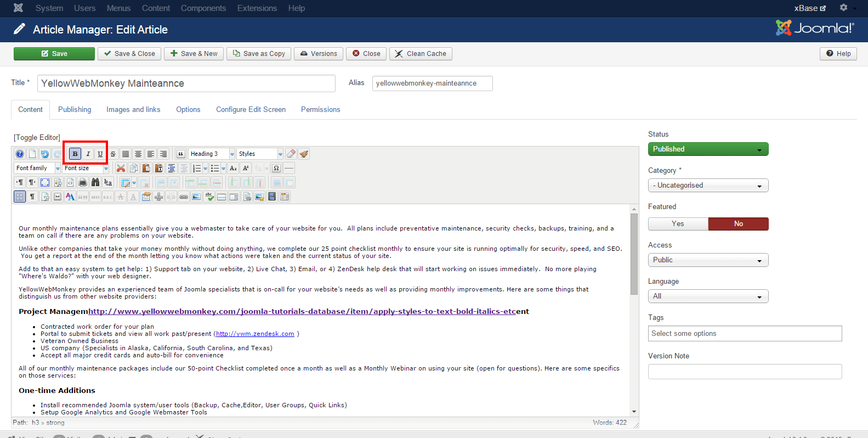
Task: Open the Styles dropdown
Action: click(260, 154)
